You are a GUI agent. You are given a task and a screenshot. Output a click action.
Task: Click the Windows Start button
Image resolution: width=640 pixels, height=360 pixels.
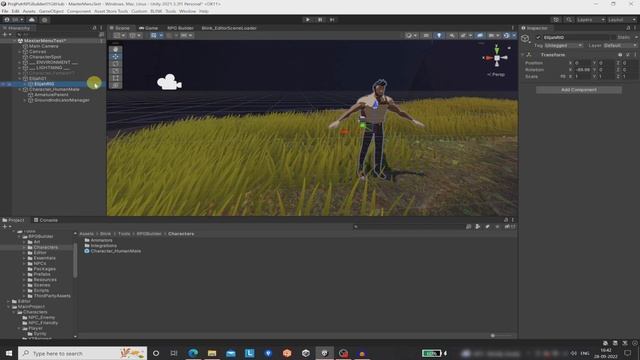[x=9, y=353]
